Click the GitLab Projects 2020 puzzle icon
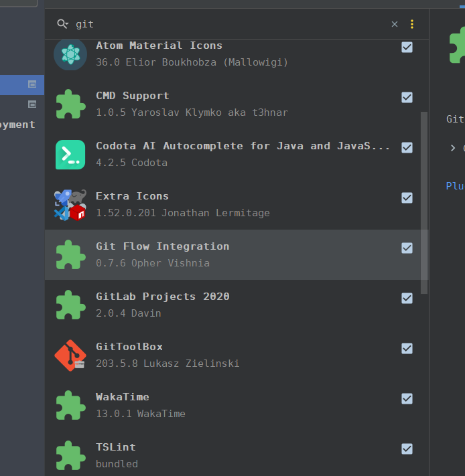This screenshot has width=465, height=476. point(70,305)
